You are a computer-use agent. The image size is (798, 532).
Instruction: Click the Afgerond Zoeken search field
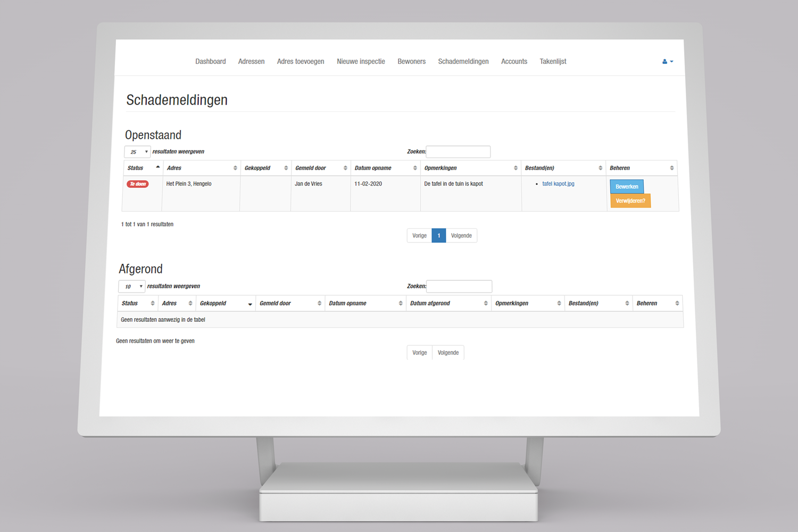click(459, 287)
